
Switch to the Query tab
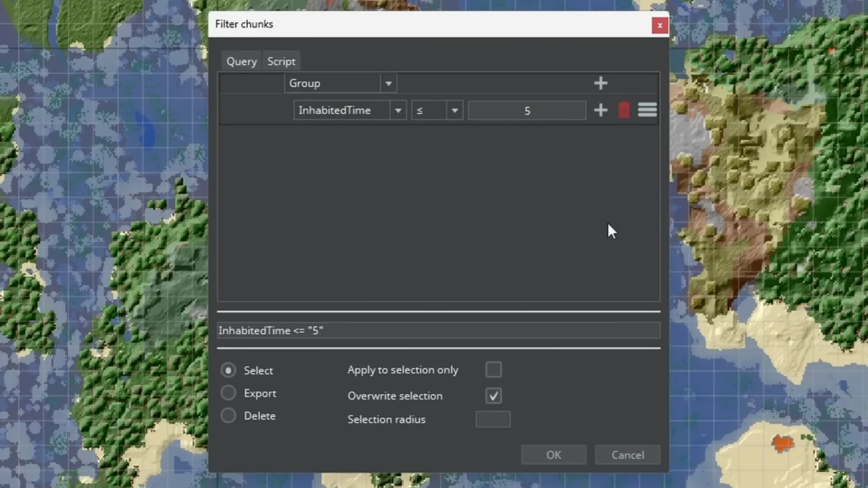(x=241, y=61)
